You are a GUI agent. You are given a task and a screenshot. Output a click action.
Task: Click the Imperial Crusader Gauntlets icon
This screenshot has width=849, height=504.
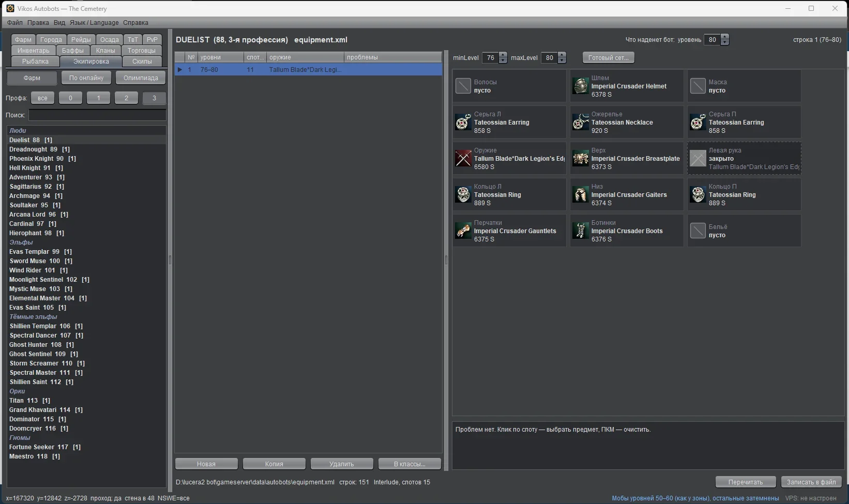click(x=463, y=231)
